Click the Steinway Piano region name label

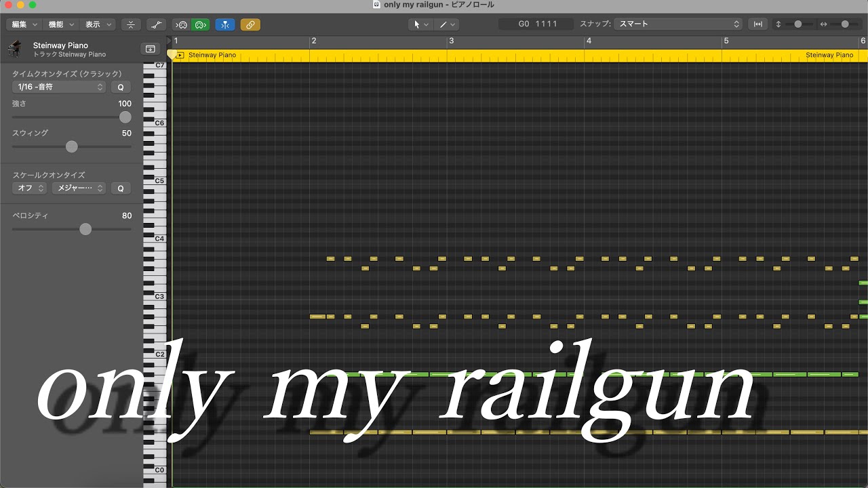[212, 55]
